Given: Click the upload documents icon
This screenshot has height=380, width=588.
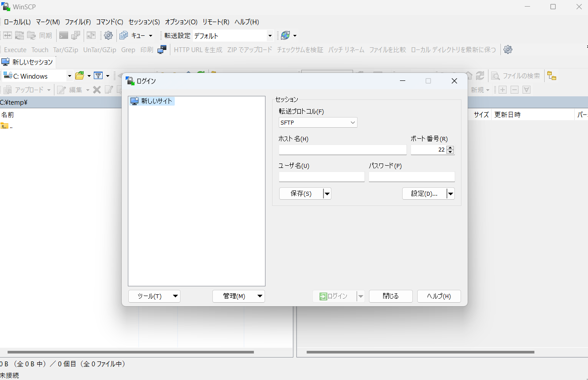Looking at the screenshot, I should coord(8,90).
